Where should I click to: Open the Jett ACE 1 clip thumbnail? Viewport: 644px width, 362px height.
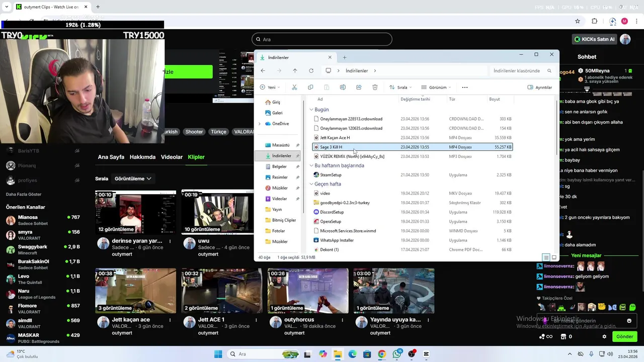point(222,291)
